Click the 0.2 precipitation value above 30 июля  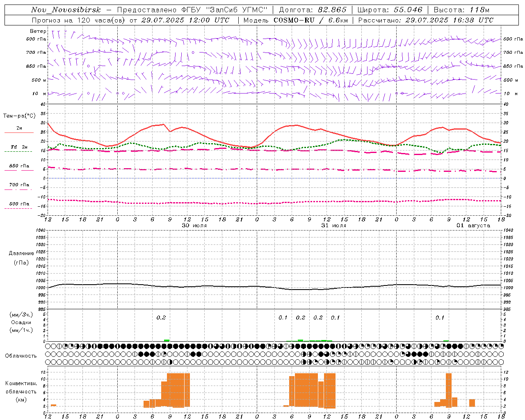point(161,317)
